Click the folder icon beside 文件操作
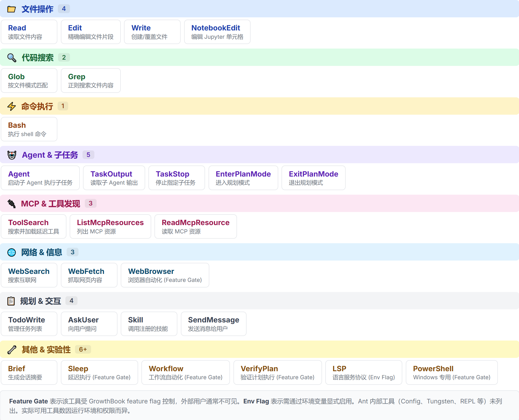The width and height of the screenshot is (519, 420). (x=11, y=9)
